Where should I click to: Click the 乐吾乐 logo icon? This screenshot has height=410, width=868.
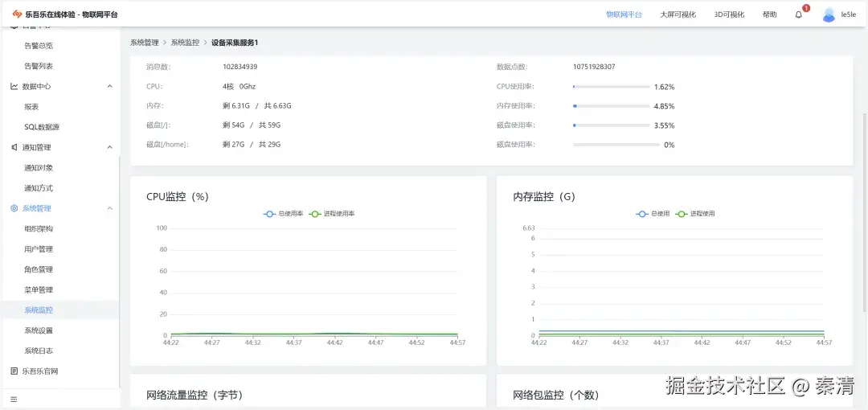(x=17, y=14)
